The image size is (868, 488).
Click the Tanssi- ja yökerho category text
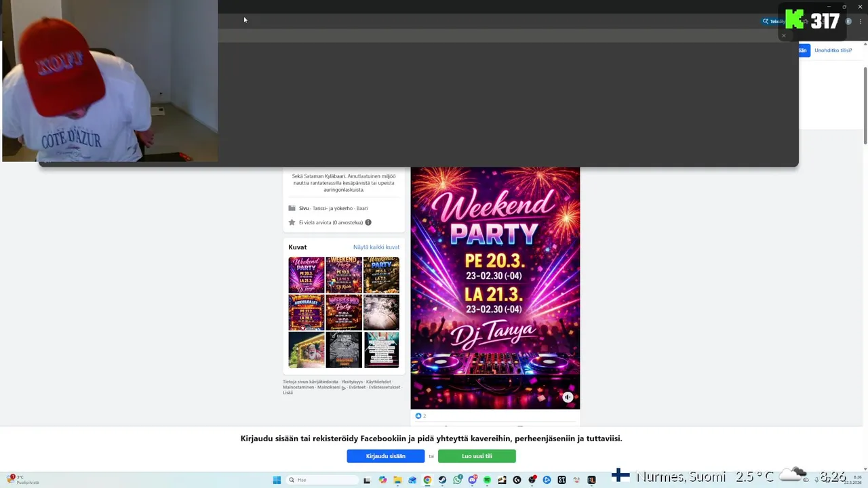pos(334,208)
